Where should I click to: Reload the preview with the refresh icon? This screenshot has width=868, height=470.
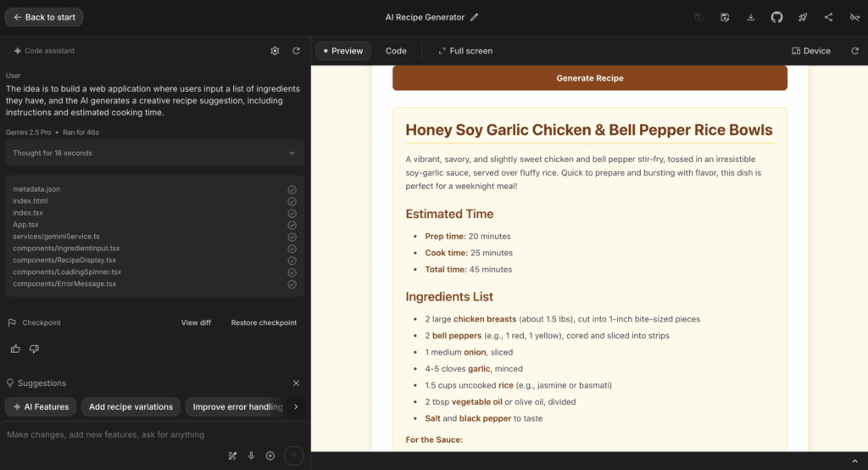click(x=854, y=51)
